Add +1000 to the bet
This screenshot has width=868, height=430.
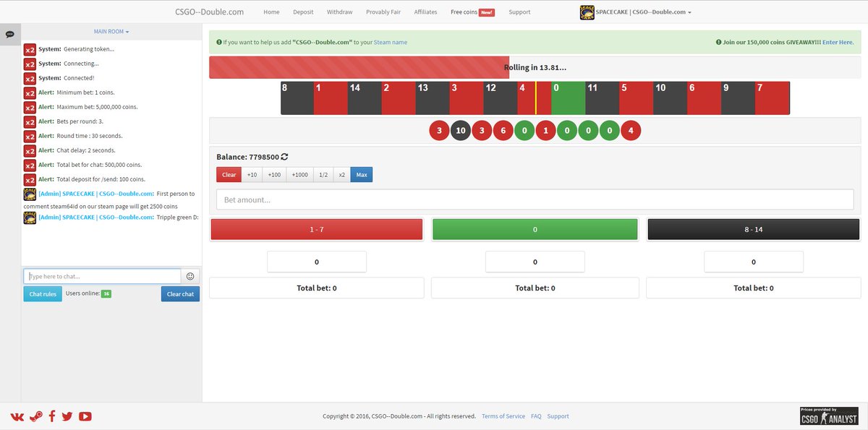point(300,175)
